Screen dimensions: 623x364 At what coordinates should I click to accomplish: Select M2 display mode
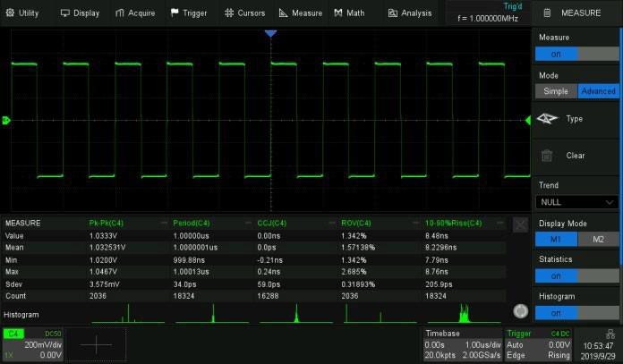[x=598, y=240]
